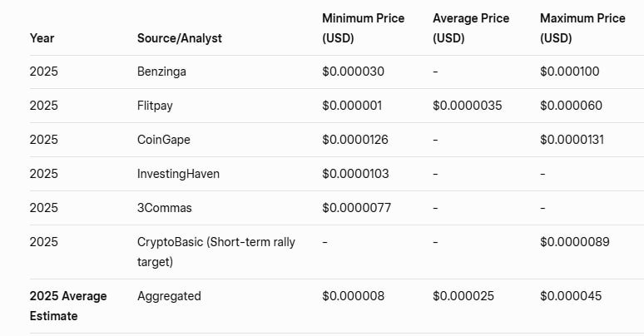Click the Benzinga source cell
This screenshot has width=644, height=336.
(161, 72)
